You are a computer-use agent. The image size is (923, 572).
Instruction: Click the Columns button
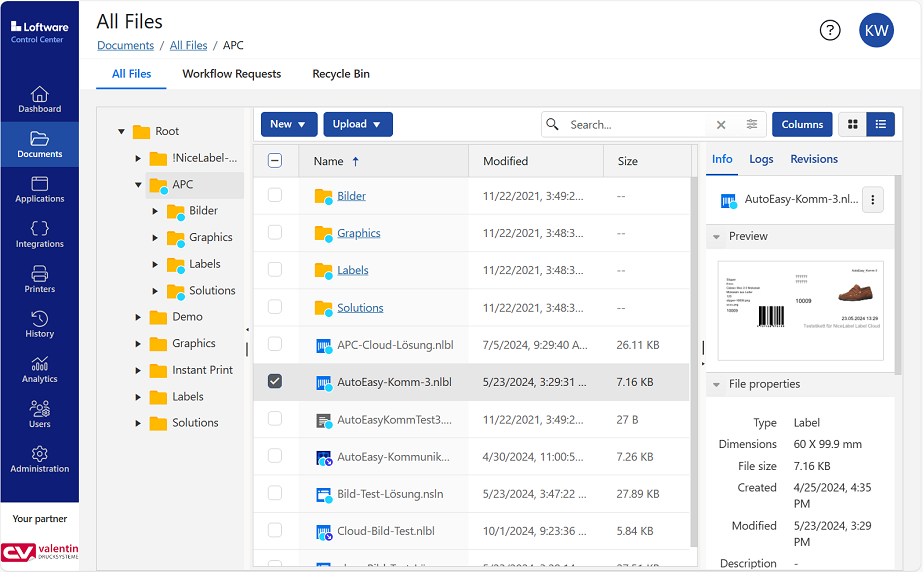pos(801,124)
